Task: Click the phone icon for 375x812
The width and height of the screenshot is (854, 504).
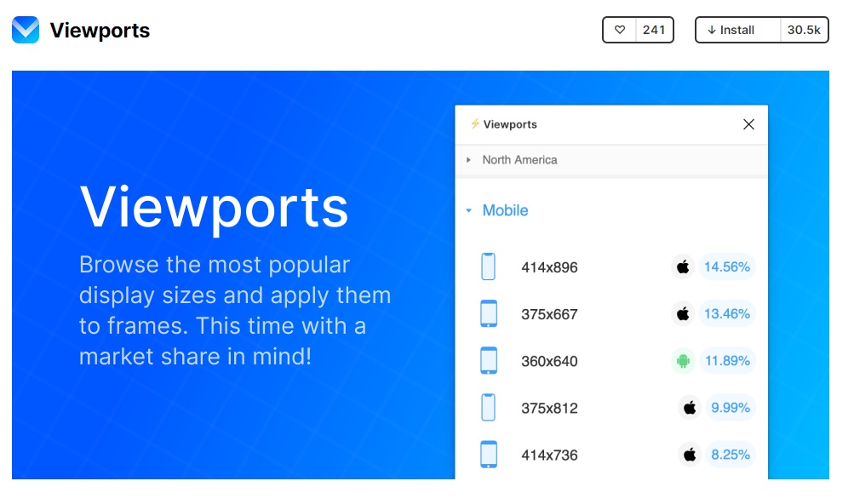Action: 489,407
